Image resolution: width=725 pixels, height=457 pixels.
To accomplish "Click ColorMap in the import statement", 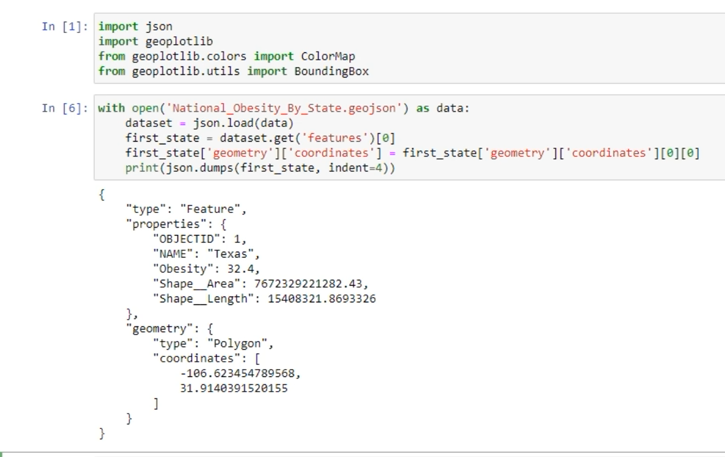I will coord(327,56).
